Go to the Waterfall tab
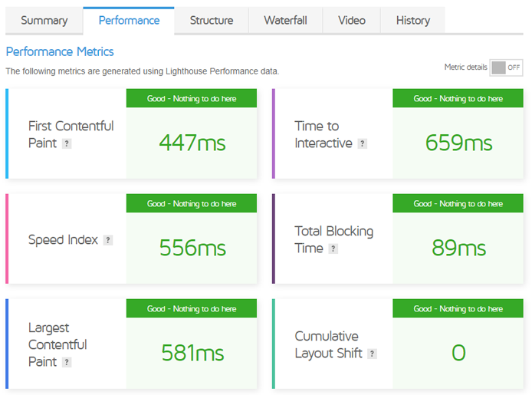The height and width of the screenshot is (395, 532). [285, 21]
